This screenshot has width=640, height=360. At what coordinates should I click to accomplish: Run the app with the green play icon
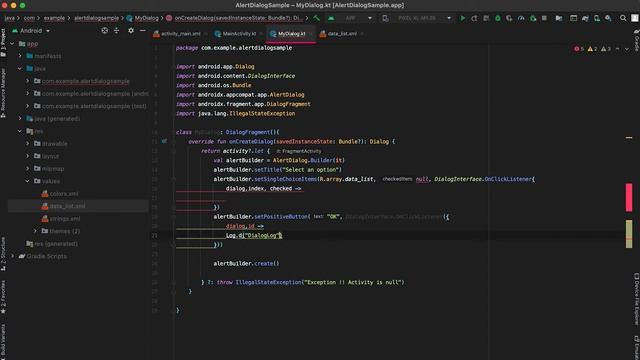click(462, 18)
